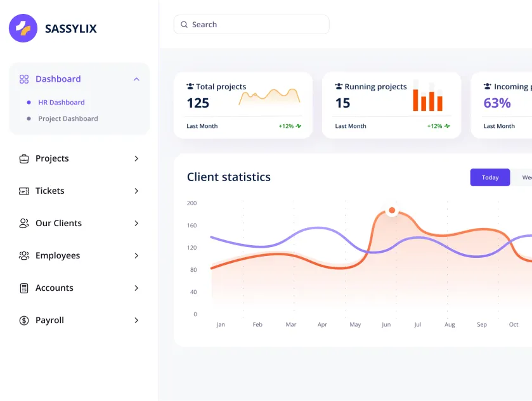Click the Incoming card user icon
The height and width of the screenshot is (401, 532).
488,86
